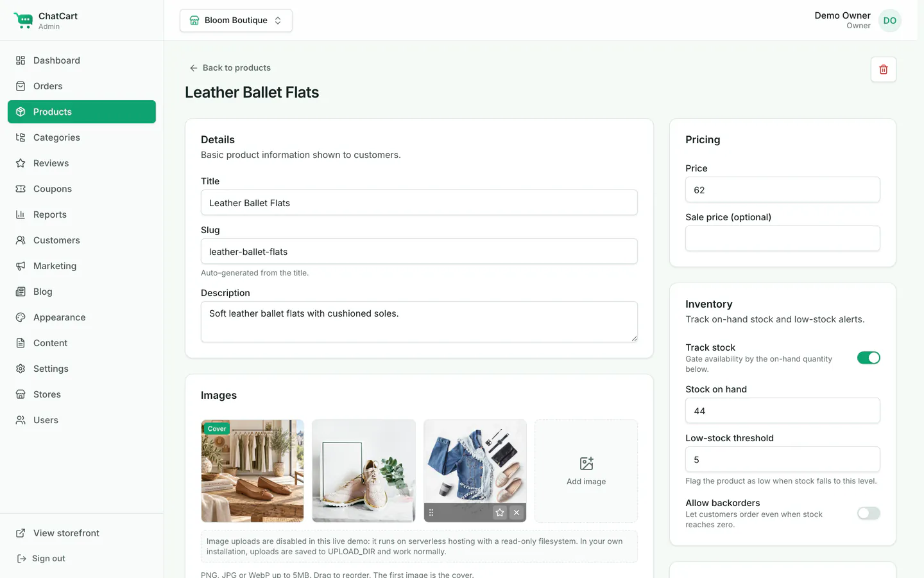Toggle off Track stock switch

click(x=869, y=358)
